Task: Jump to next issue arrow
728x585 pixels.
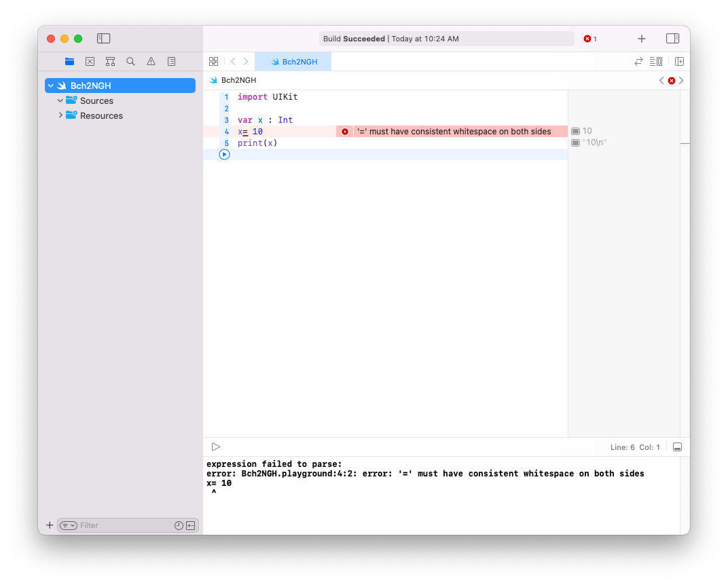Action: (681, 80)
